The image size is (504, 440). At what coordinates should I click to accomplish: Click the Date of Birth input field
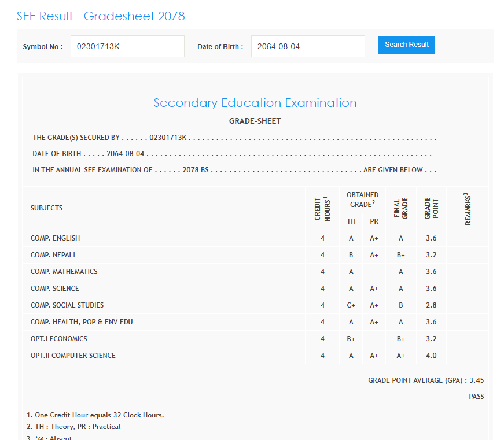307,46
